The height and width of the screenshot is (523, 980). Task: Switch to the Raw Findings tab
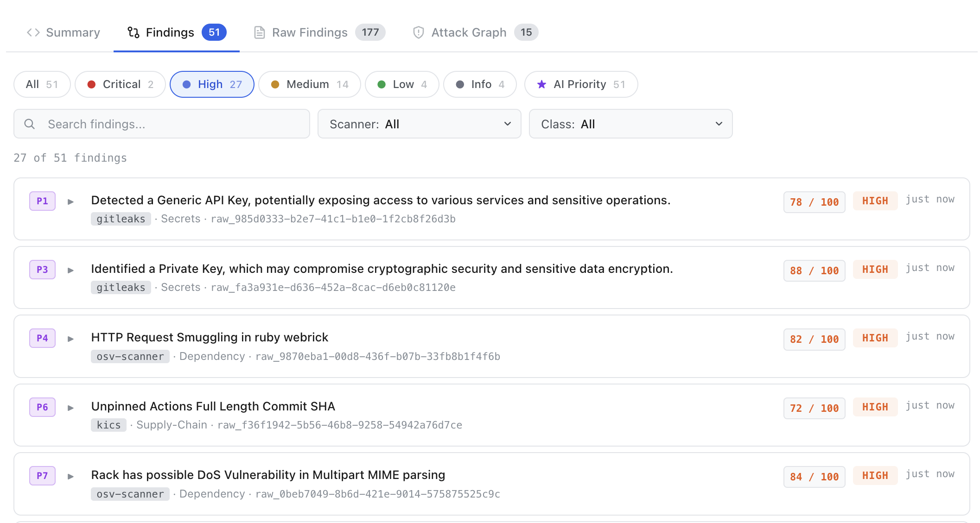319,32
